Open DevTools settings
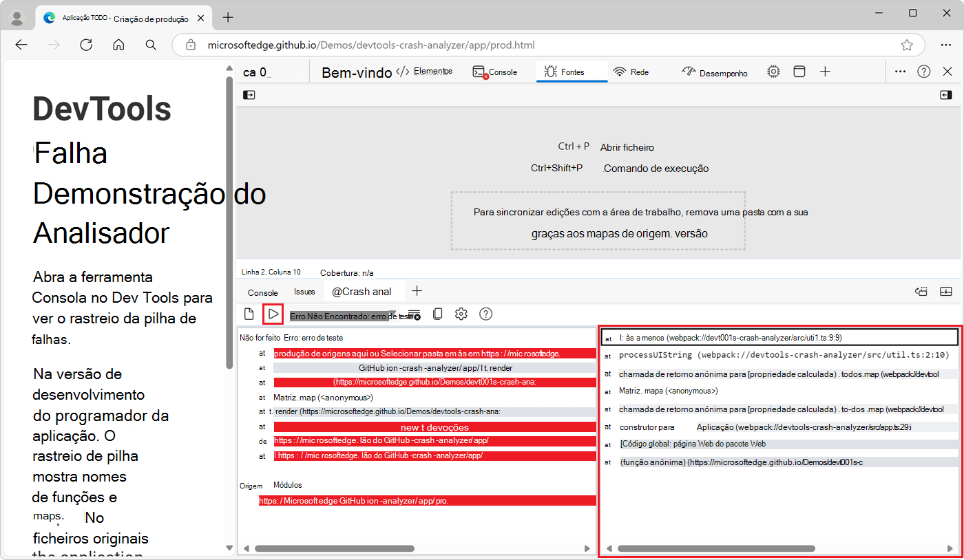The width and height of the screenshot is (964, 560). 773,71
